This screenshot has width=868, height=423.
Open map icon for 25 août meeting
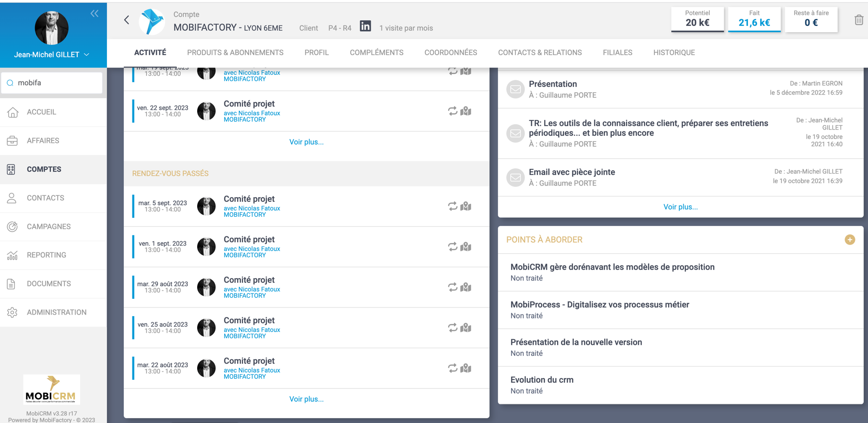[x=466, y=328]
